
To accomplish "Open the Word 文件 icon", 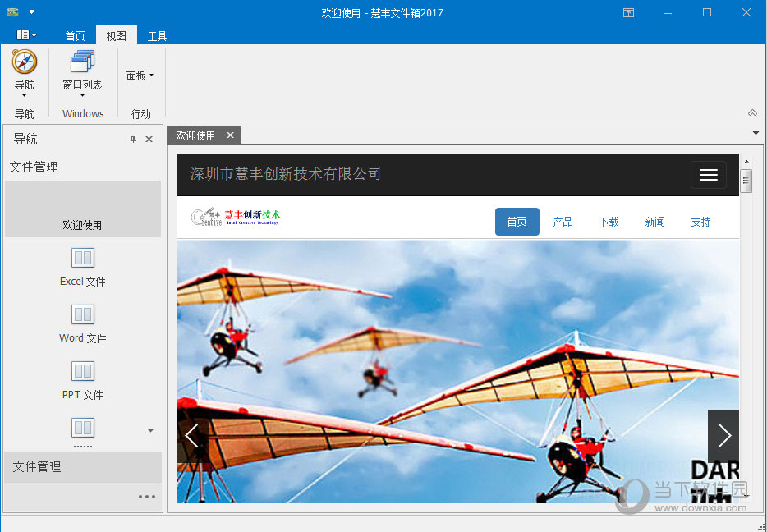I will 83,314.
